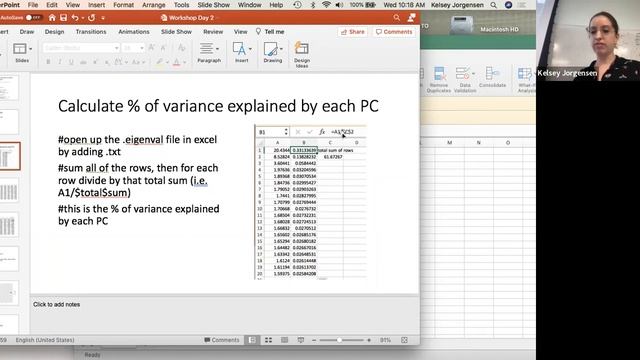Adjust the zoom slider handle
Screen dimensions: 640x360
(339, 340)
